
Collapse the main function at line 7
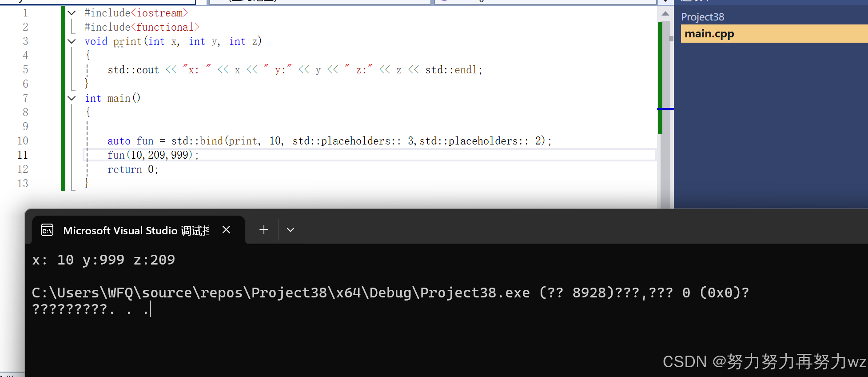(72, 98)
